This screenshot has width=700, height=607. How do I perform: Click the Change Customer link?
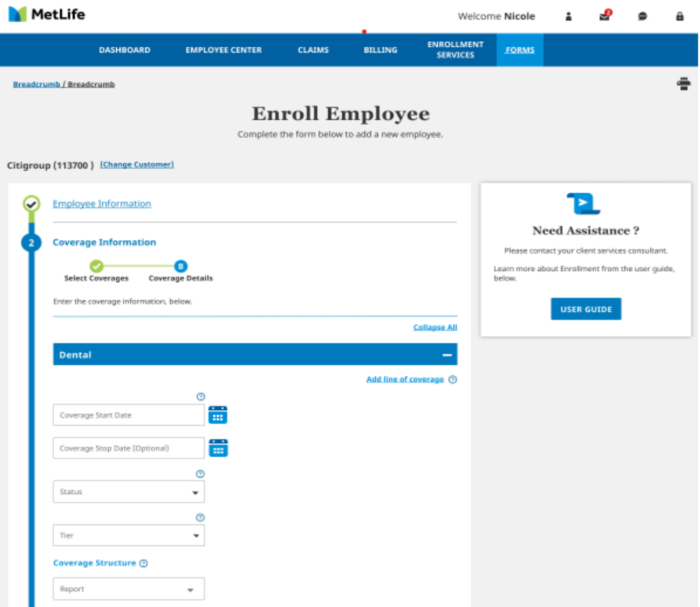pyautogui.click(x=136, y=164)
